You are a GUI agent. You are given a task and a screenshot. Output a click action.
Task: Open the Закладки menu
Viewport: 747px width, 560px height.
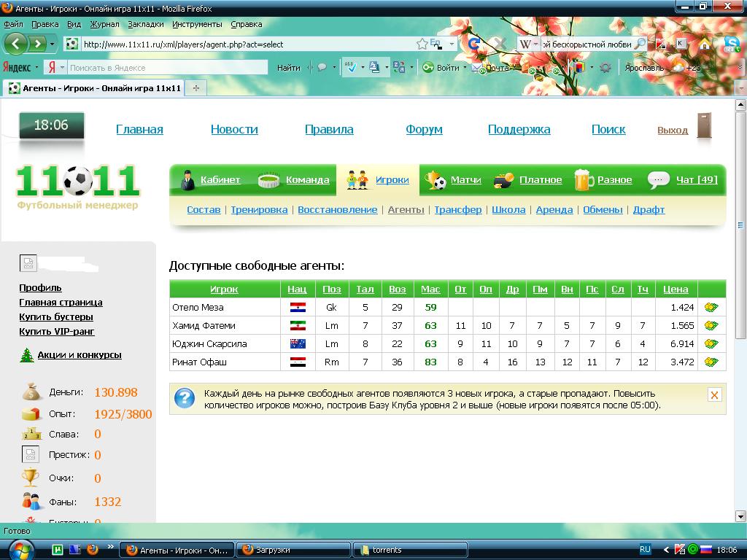pos(146,24)
